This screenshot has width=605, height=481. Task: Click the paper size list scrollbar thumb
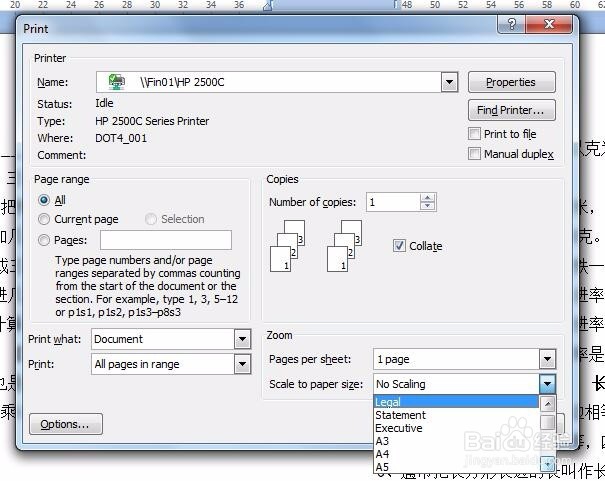(548, 422)
